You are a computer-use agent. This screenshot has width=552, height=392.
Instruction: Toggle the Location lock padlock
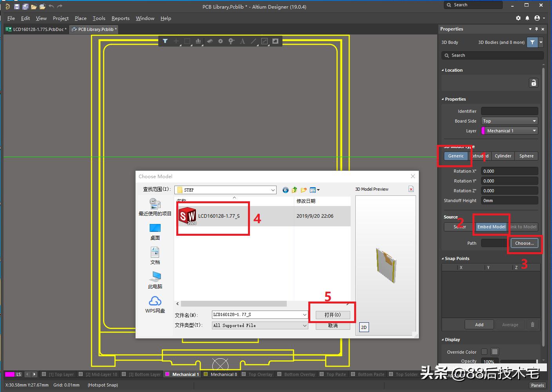pyautogui.click(x=534, y=83)
